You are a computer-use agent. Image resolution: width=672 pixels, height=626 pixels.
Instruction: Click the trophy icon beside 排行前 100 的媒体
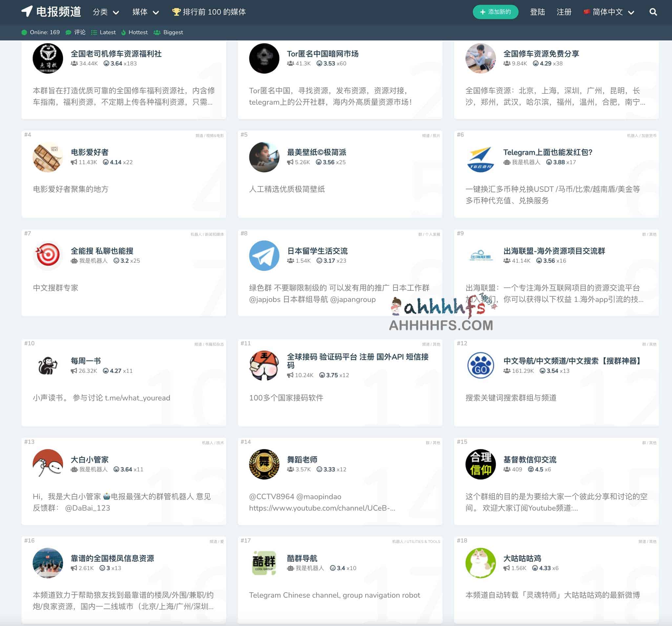(x=176, y=11)
